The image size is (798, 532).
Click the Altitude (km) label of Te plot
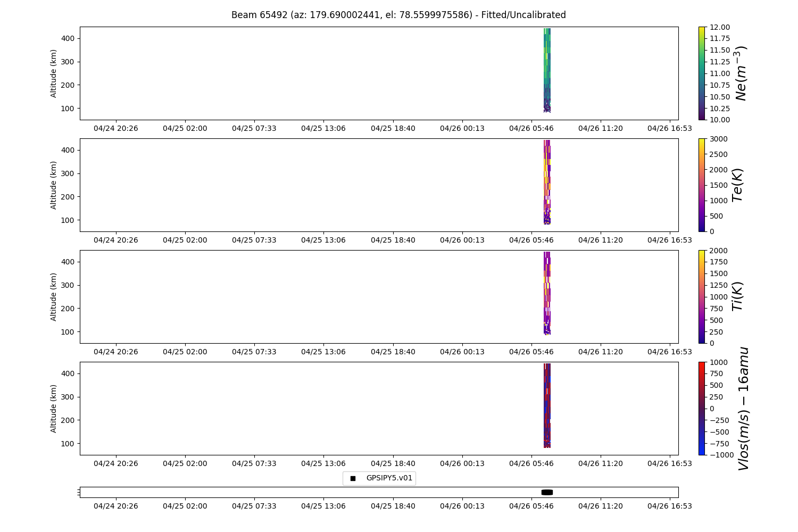tap(54, 185)
